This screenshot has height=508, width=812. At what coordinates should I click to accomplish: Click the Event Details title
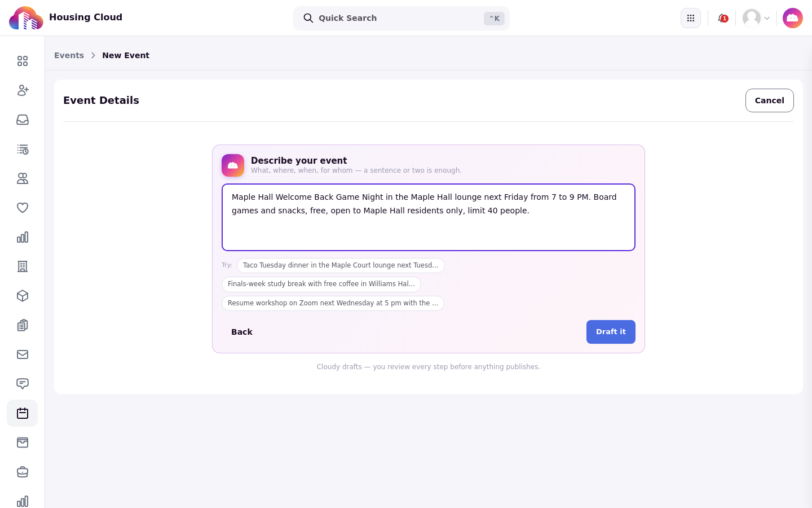point(101,100)
